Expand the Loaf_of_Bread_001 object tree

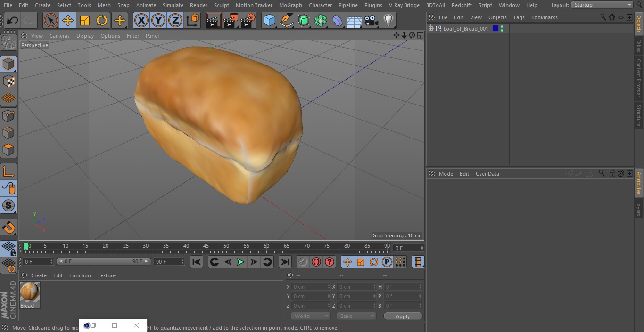[431, 29]
